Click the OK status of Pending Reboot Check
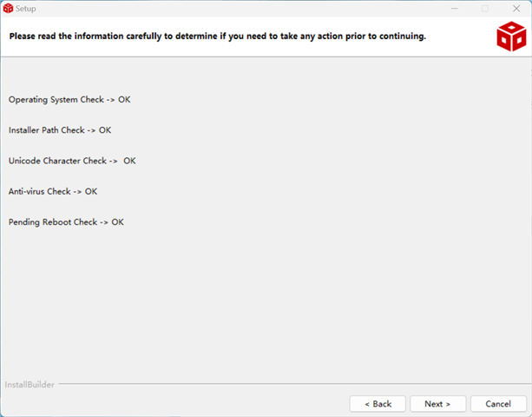The width and height of the screenshot is (532, 417). click(x=118, y=222)
